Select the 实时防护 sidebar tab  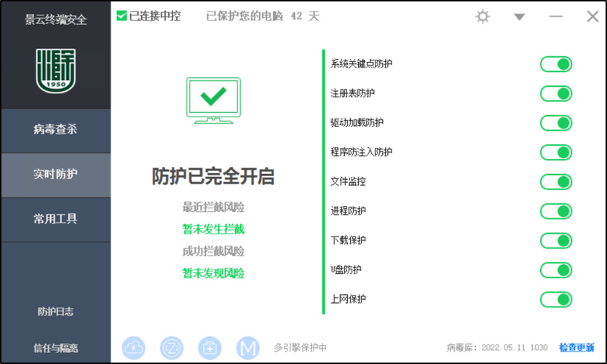pyautogui.click(x=55, y=175)
